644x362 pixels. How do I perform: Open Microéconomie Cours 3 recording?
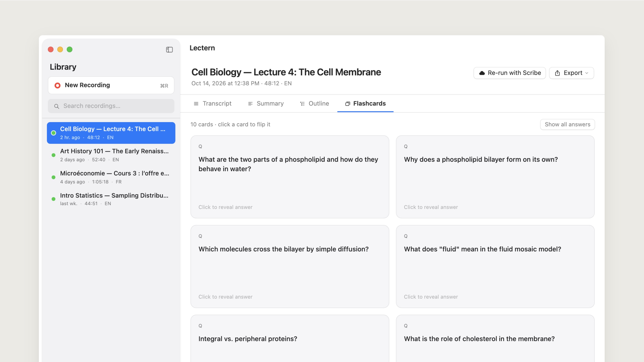point(111,177)
